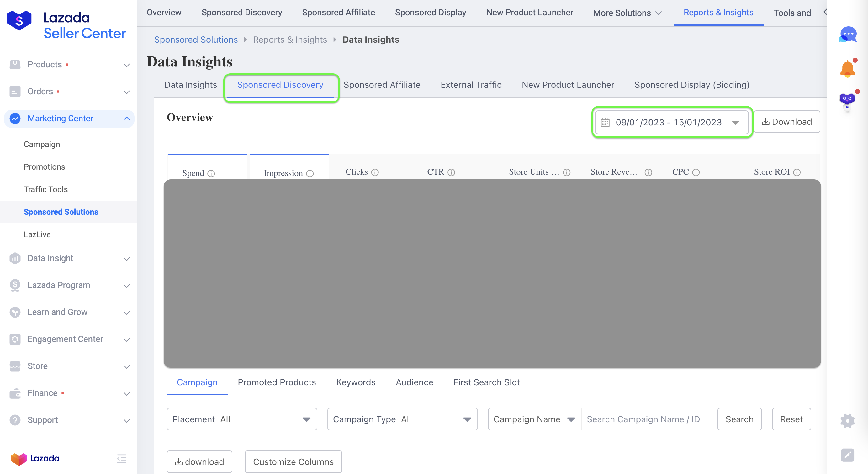This screenshot has width=868, height=474.
Task: Click the Search Campaign Name input field
Action: pyautogui.click(x=643, y=419)
